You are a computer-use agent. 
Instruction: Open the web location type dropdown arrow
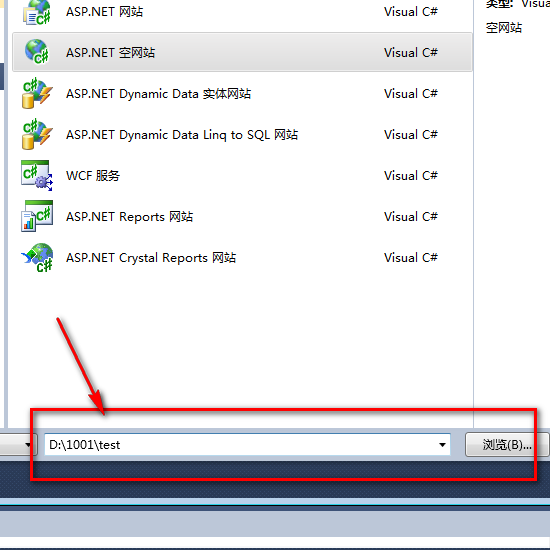point(27,445)
